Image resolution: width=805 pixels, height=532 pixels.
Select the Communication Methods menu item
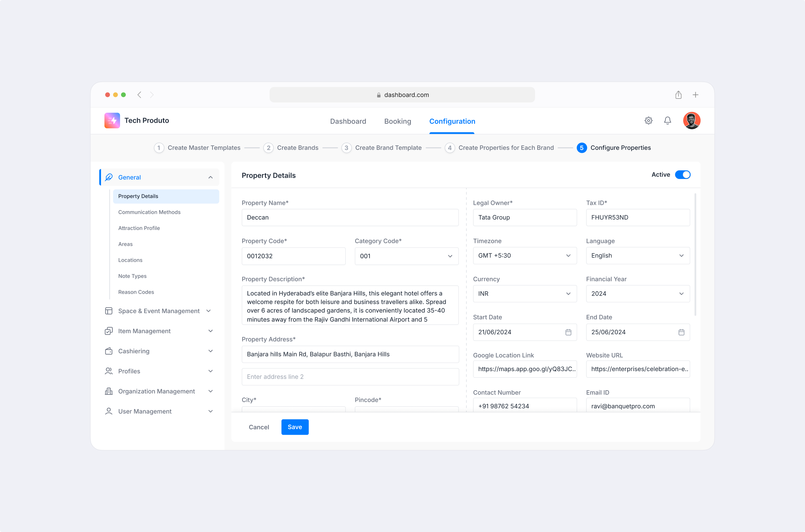149,212
